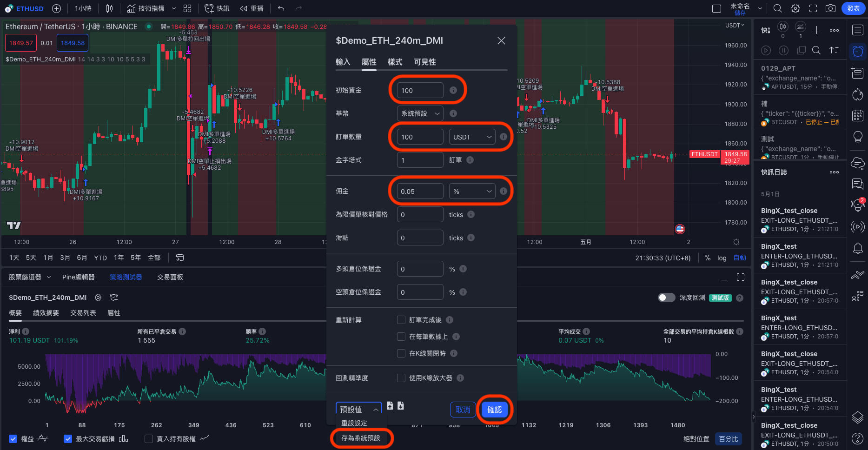
Task: Add an alert with the plus icon
Action: click(816, 30)
